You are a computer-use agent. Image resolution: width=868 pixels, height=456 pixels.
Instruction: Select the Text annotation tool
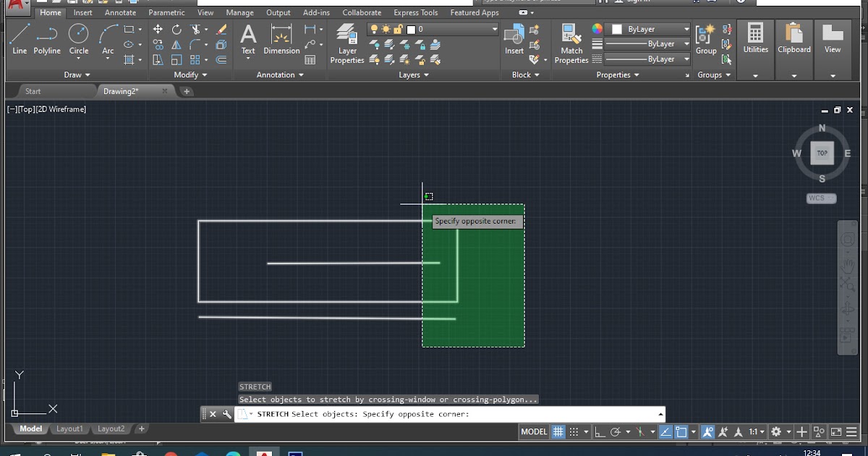[248, 38]
